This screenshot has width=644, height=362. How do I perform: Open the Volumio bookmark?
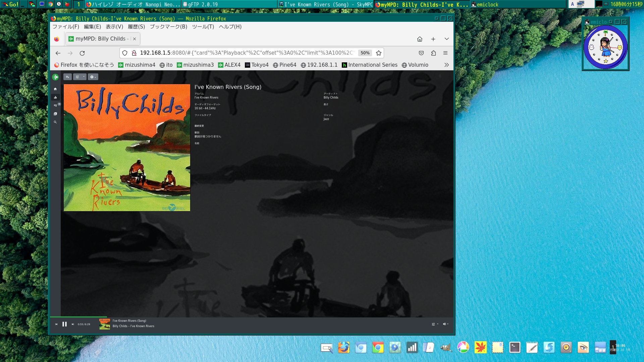pyautogui.click(x=415, y=65)
